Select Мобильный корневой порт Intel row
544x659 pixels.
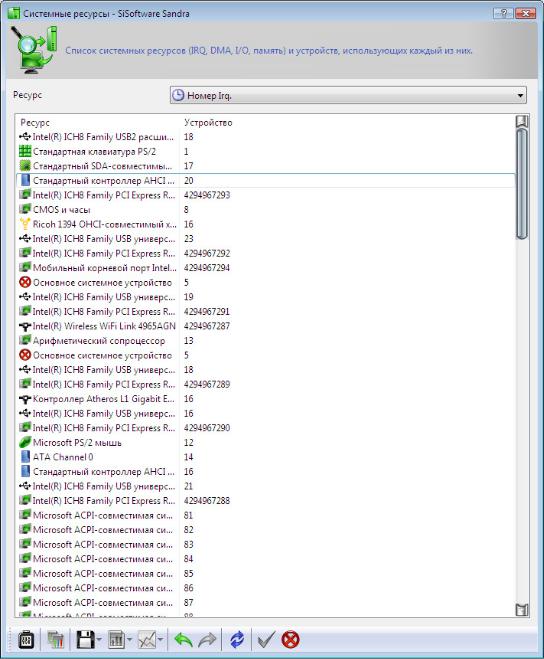(x=266, y=268)
